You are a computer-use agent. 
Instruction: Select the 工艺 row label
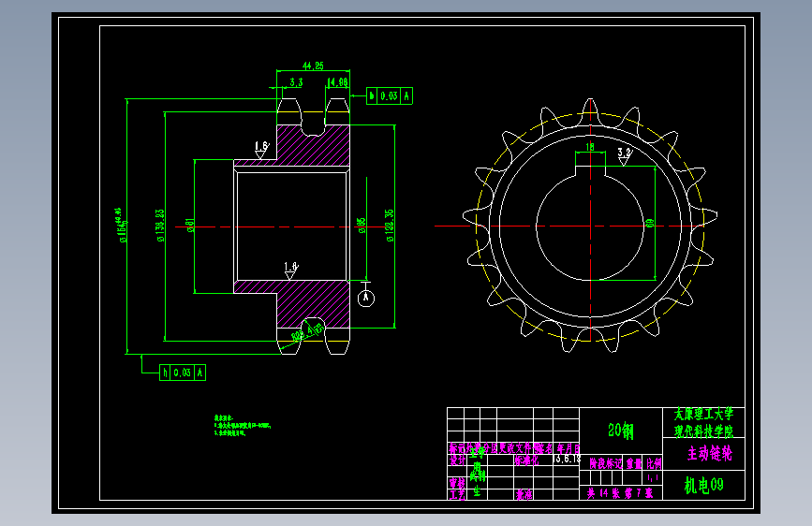pos(457,495)
